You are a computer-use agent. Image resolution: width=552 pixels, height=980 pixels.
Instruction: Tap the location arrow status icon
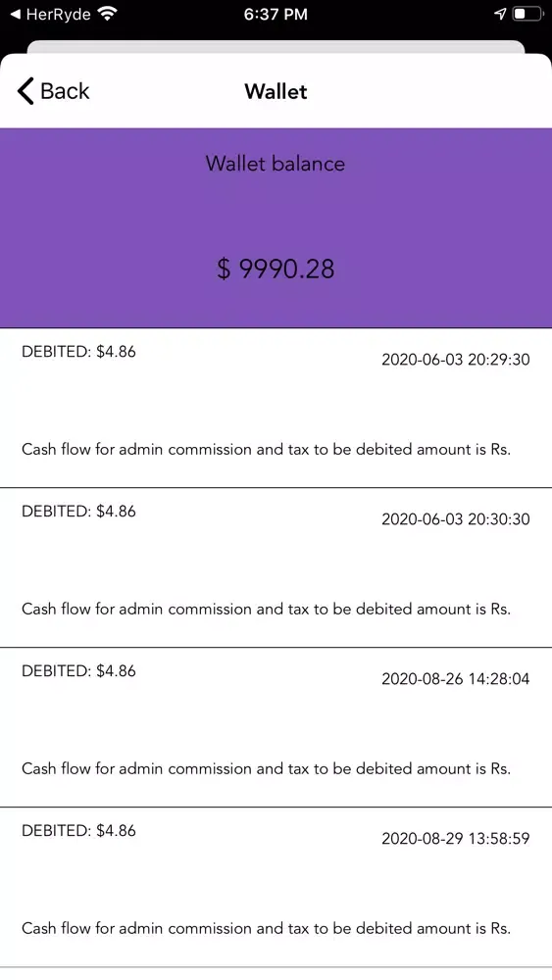pos(500,14)
